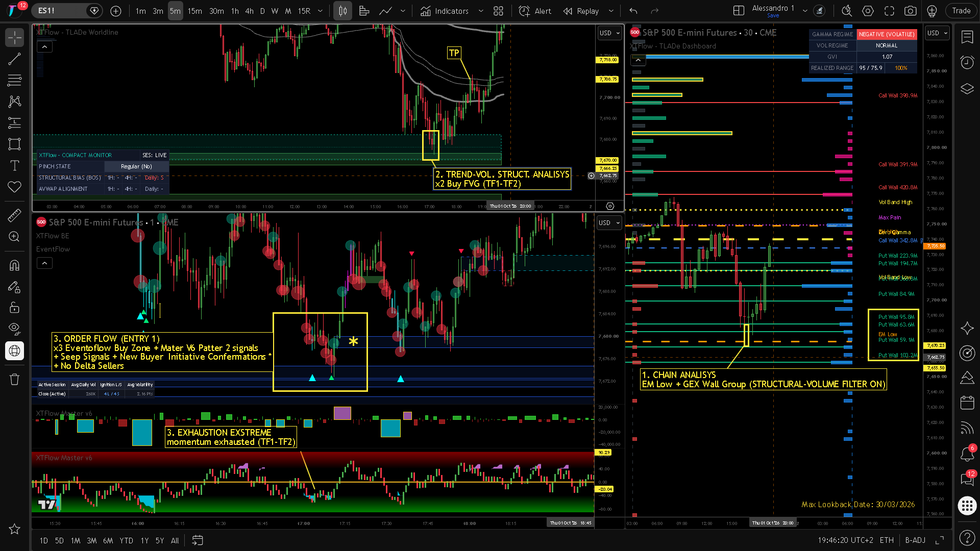Switch to 3m timeframe
Screen dimensions: 980x551
158,11
